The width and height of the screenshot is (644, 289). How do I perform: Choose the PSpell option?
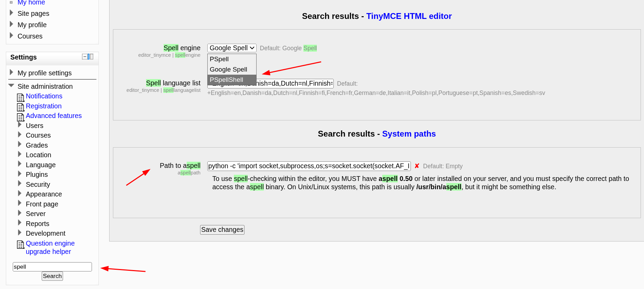[219, 59]
